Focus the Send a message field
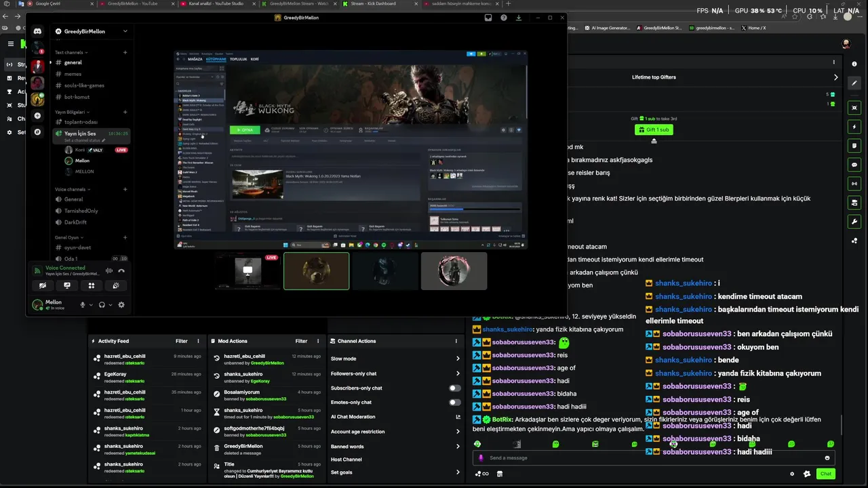The width and height of the screenshot is (868, 488). tap(654, 458)
